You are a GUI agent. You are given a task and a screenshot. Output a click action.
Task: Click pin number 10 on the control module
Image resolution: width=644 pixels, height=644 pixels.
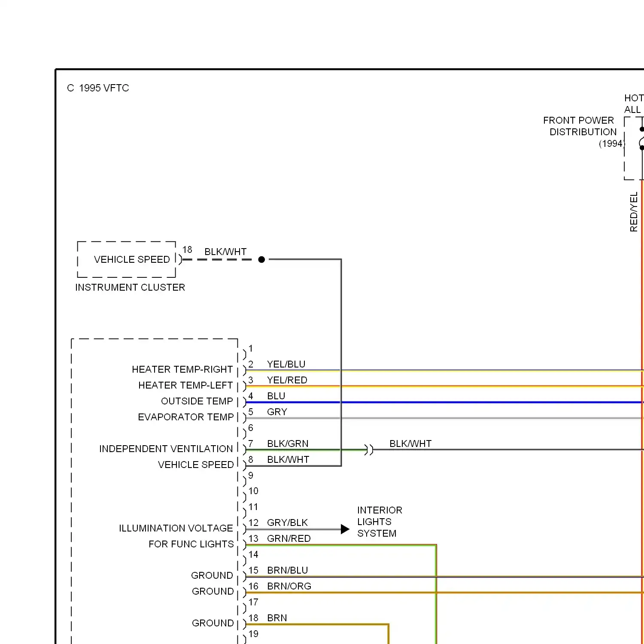click(x=253, y=491)
